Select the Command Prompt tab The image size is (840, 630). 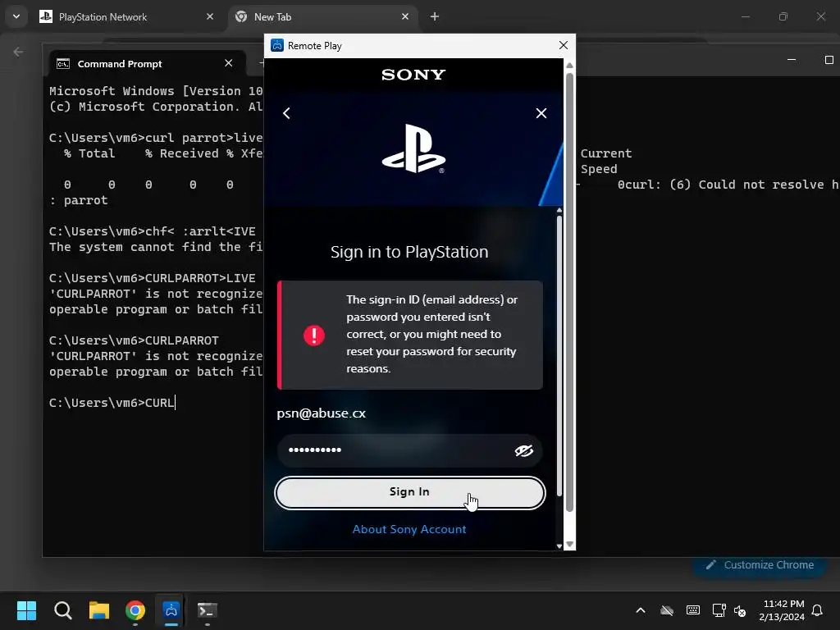click(x=146, y=64)
